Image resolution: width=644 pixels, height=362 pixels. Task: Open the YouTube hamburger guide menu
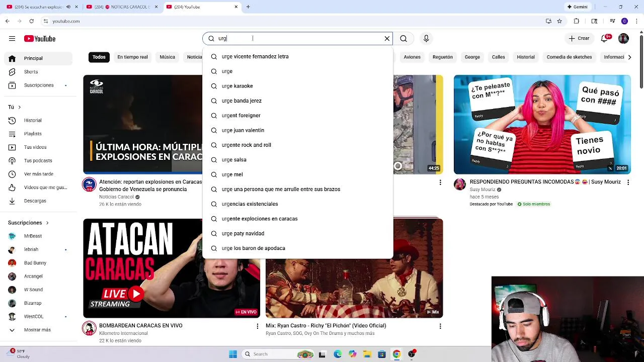click(12, 39)
